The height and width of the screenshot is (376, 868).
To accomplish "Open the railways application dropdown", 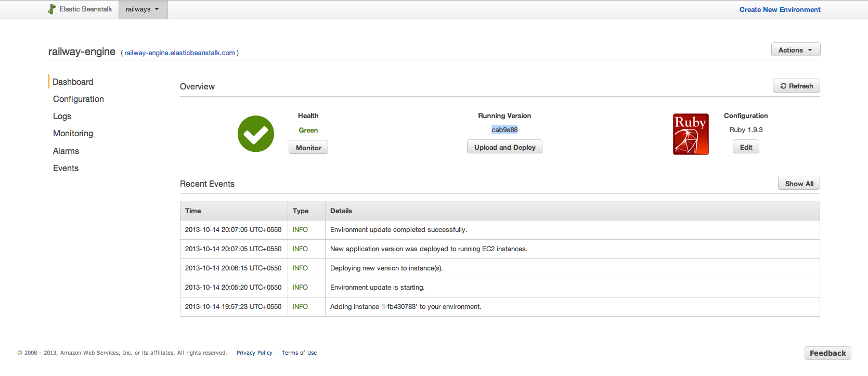I will click(x=142, y=9).
